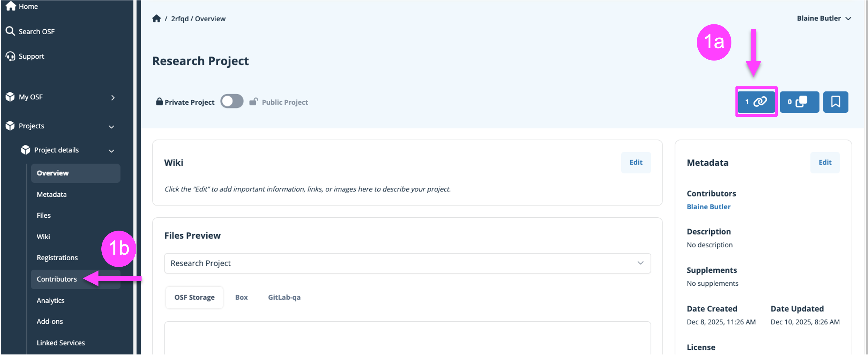Viewport: 868px width, 355px height.
Task: Bookmark the project using the bookmark icon
Action: [835, 102]
